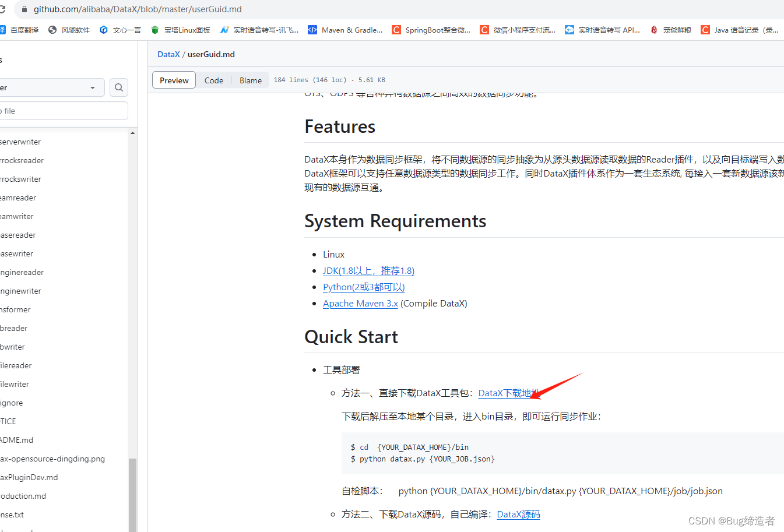Click the file search magnifier icon
The height and width of the screenshot is (532, 784).
click(118, 87)
